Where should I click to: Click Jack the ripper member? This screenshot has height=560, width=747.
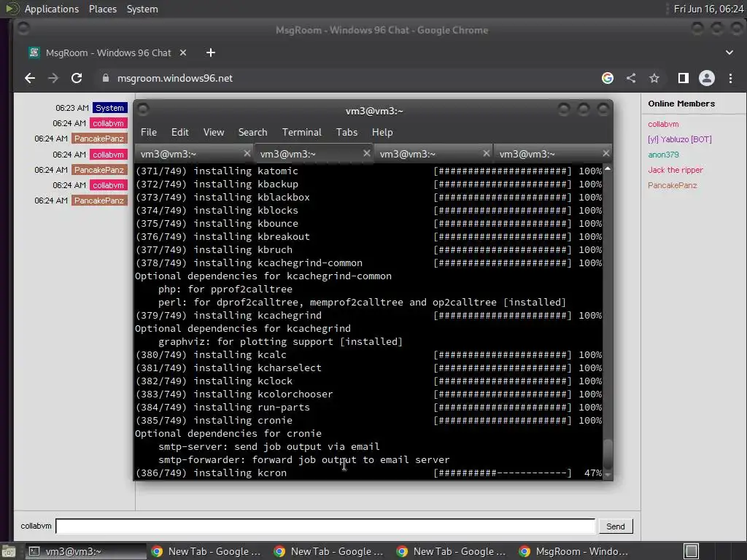point(675,170)
